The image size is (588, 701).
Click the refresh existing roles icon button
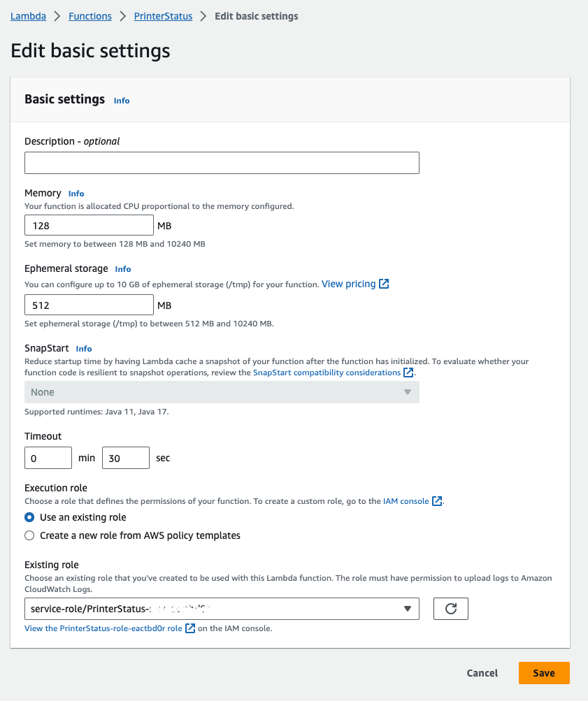pos(451,609)
